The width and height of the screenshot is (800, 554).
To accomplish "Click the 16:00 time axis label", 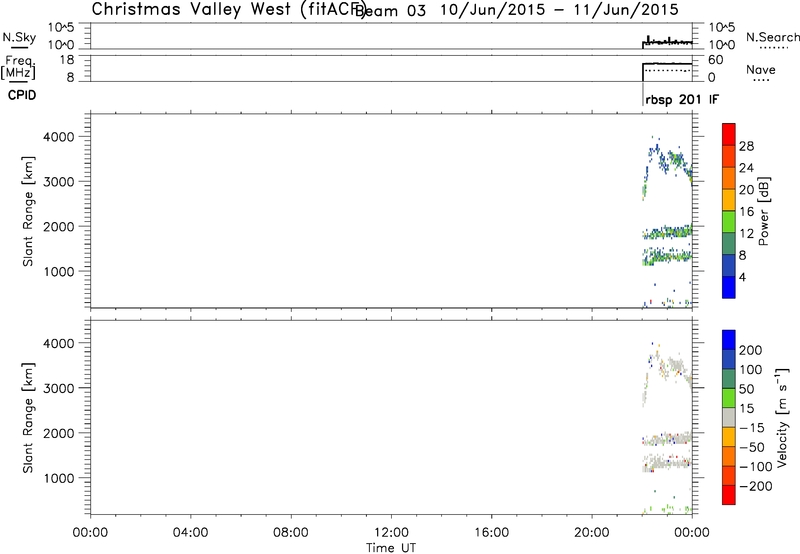I will [x=491, y=533].
